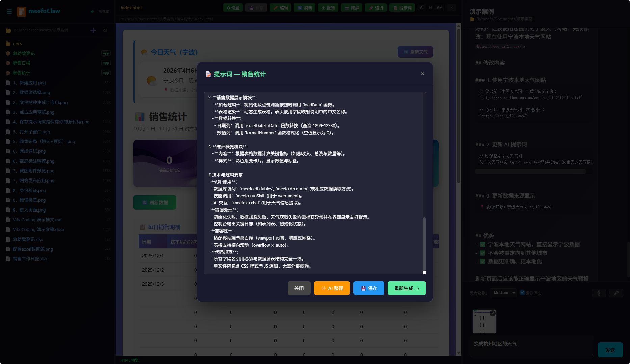Uncheck the 发送回复 checkbox

pos(522,293)
